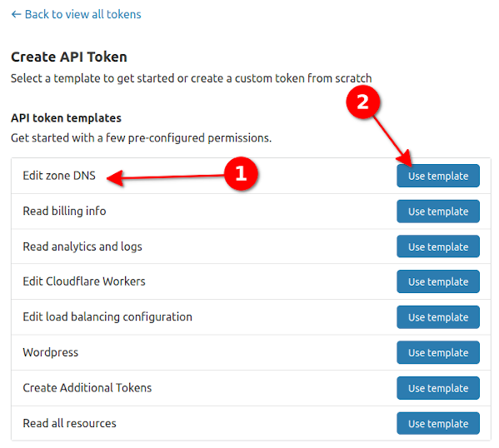Use template for Read billing info

click(438, 212)
